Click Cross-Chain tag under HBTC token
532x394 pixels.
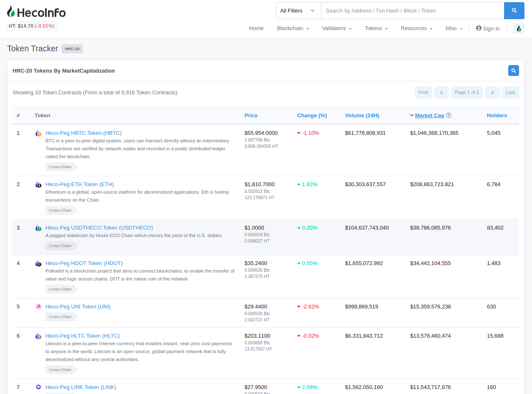tap(61, 167)
